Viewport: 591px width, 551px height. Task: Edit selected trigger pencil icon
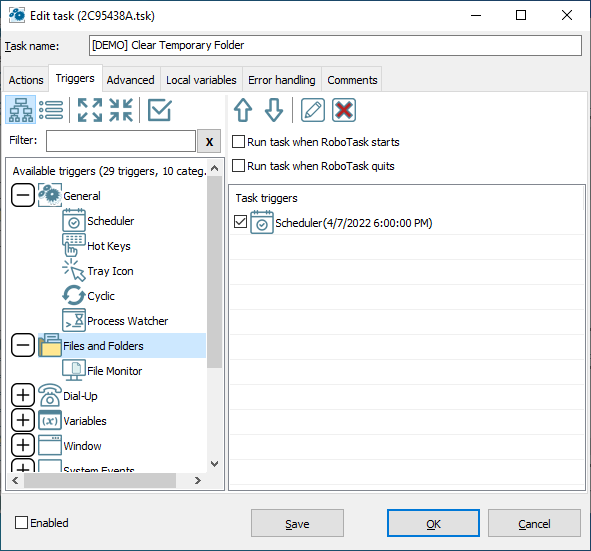(x=313, y=110)
